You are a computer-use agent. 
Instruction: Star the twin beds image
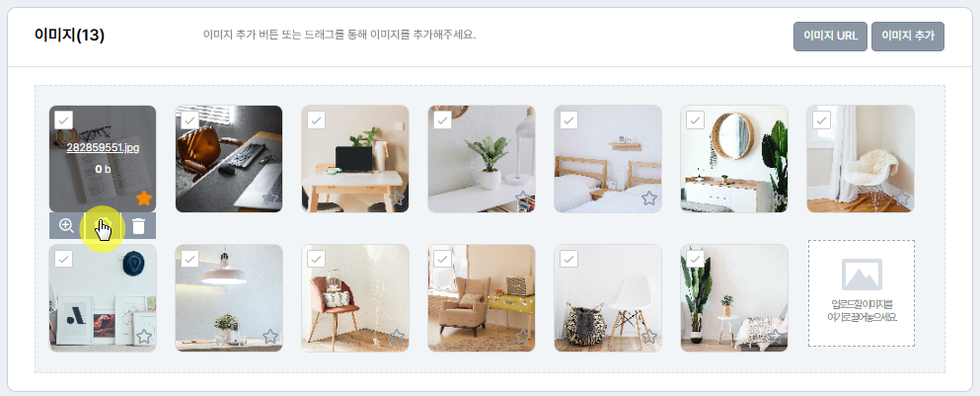[648, 198]
